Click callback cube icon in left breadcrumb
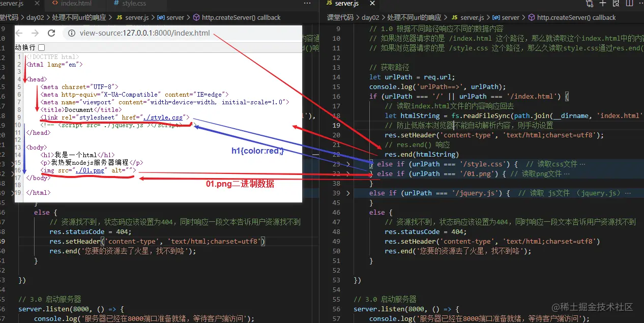Screen dimensions: 644x323 point(197,17)
